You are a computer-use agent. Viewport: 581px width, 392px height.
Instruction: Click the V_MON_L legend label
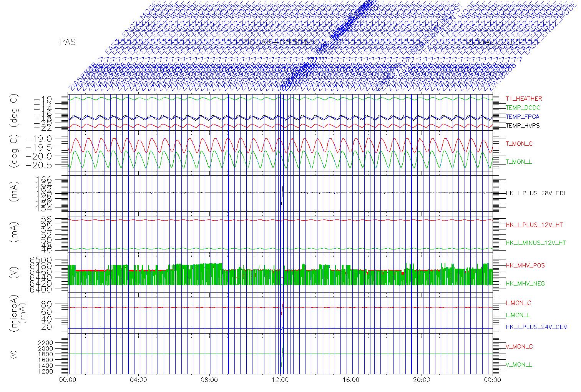(519, 365)
